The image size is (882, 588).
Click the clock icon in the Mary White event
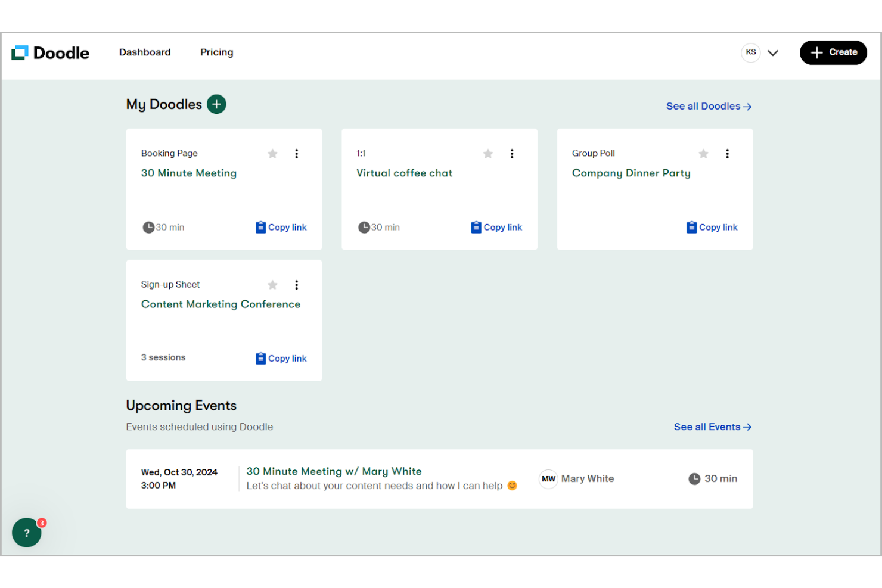coord(694,479)
